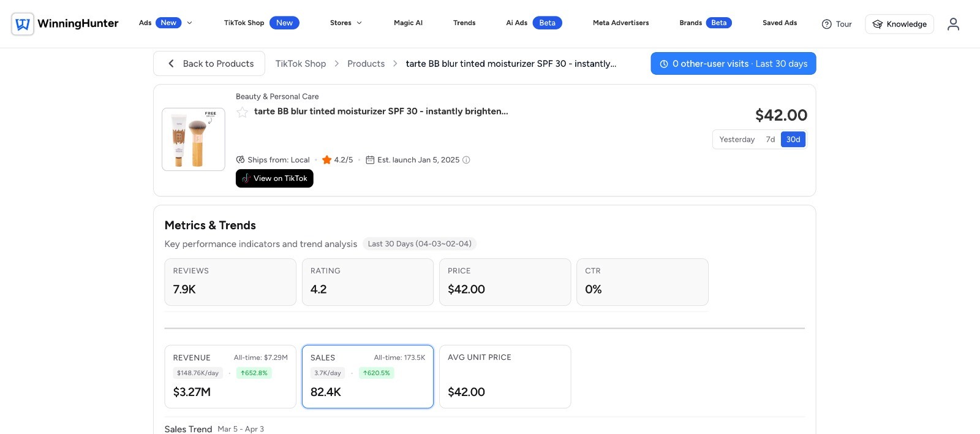Favorite the product with star icon

pyautogui.click(x=243, y=112)
